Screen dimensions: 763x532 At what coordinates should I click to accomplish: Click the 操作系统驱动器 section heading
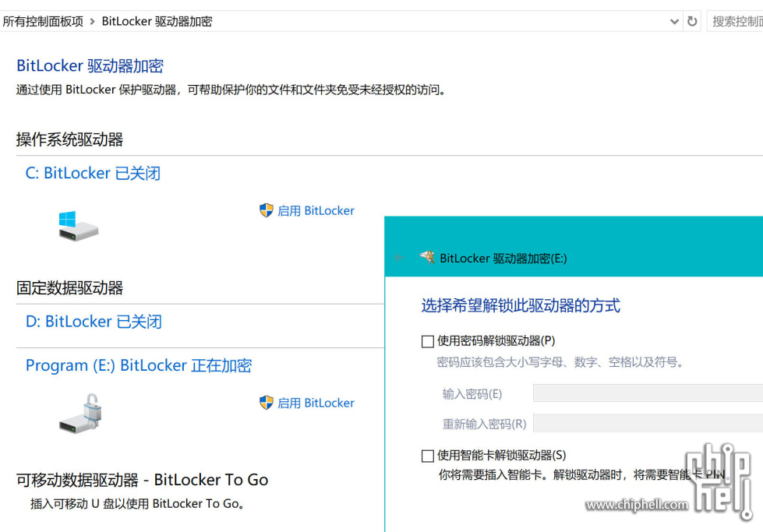tap(69, 139)
